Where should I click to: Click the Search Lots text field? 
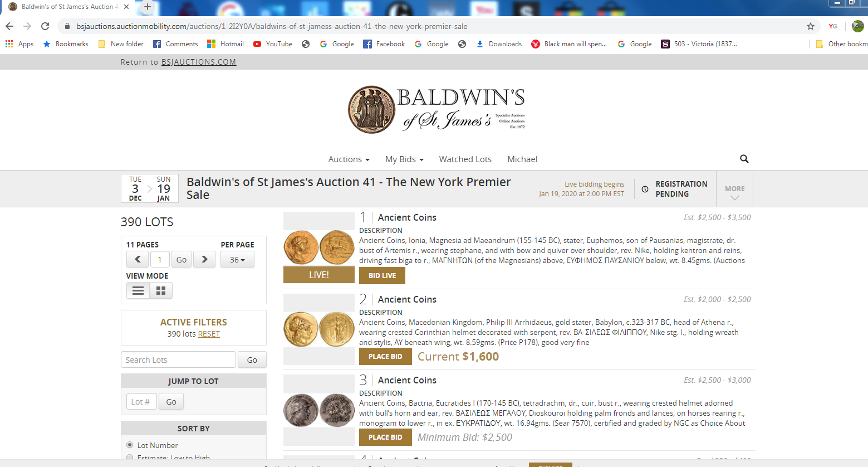tap(178, 360)
